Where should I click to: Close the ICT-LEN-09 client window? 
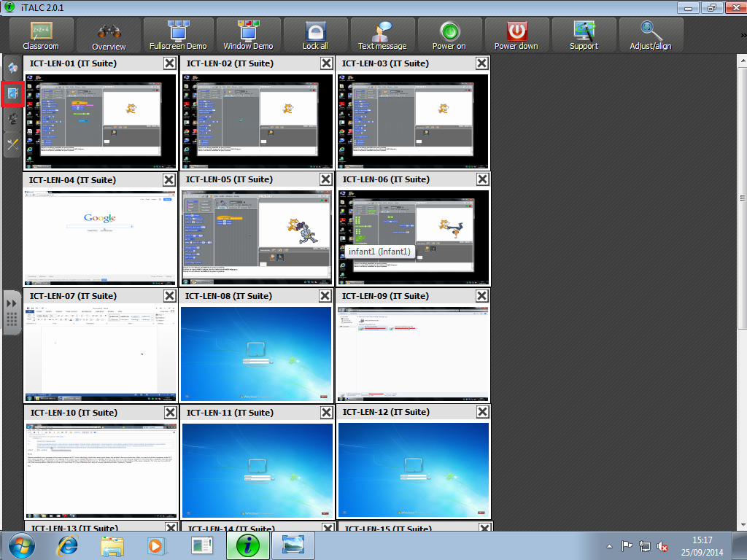(x=482, y=296)
